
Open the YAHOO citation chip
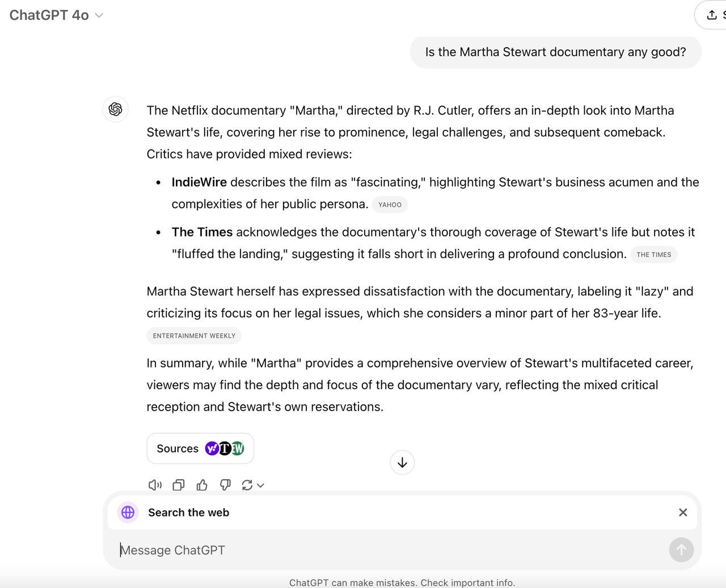tap(390, 205)
